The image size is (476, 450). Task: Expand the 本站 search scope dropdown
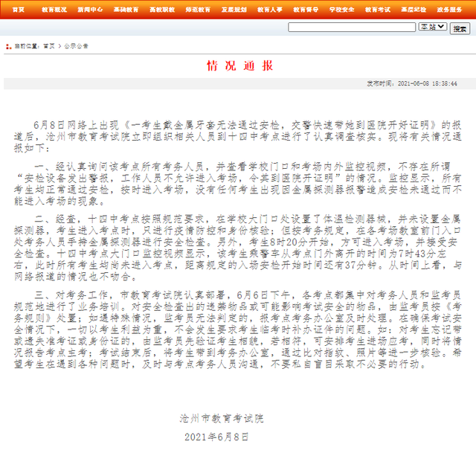click(432, 28)
